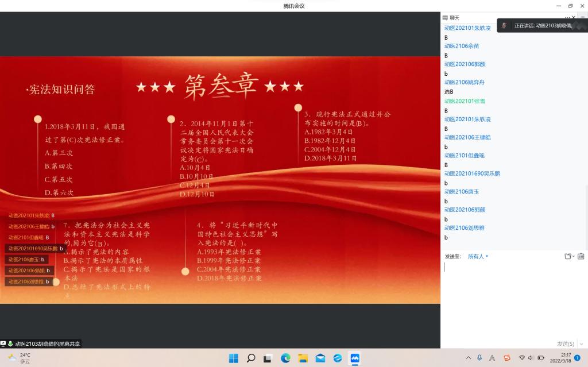The height and width of the screenshot is (367, 588).
Task: Open Microsoft Edge from the taskbar
Action: pyautogui.click(x=285, y=358)
